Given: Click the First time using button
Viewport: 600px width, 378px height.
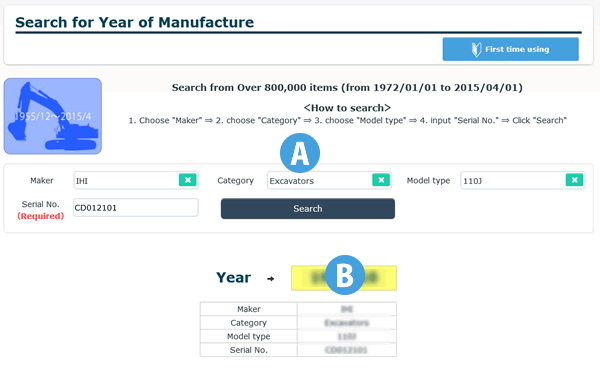Looking at the screenshot, I should [510, 49].
